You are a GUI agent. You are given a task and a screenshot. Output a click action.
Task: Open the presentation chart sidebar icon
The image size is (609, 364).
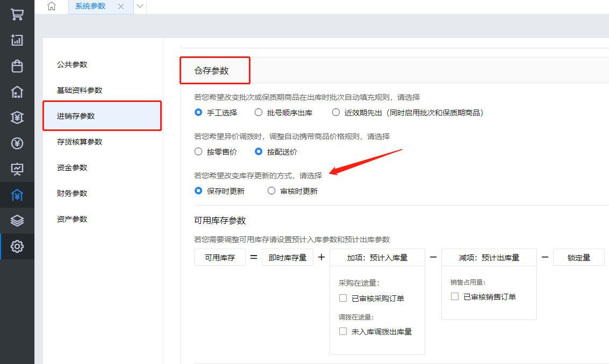click(x=17, y=169)
